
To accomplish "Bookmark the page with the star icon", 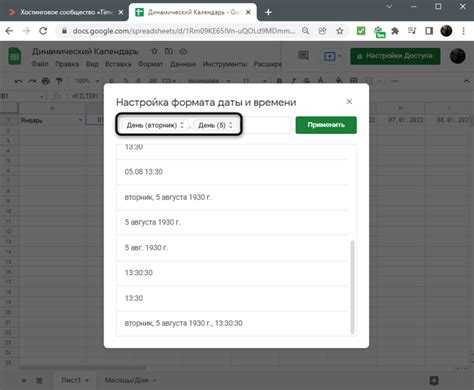I will tap(340, 31).
